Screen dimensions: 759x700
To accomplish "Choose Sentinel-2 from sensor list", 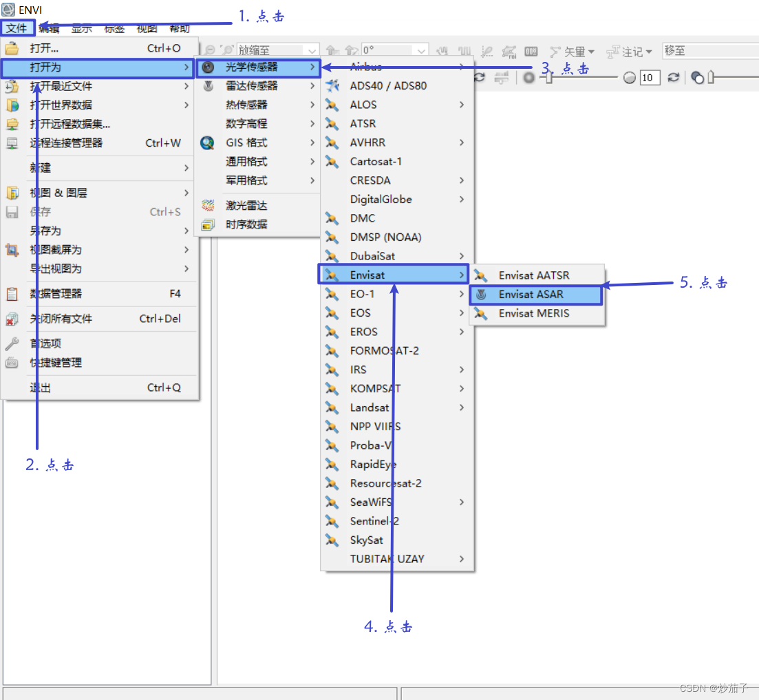I will (397, 521).
